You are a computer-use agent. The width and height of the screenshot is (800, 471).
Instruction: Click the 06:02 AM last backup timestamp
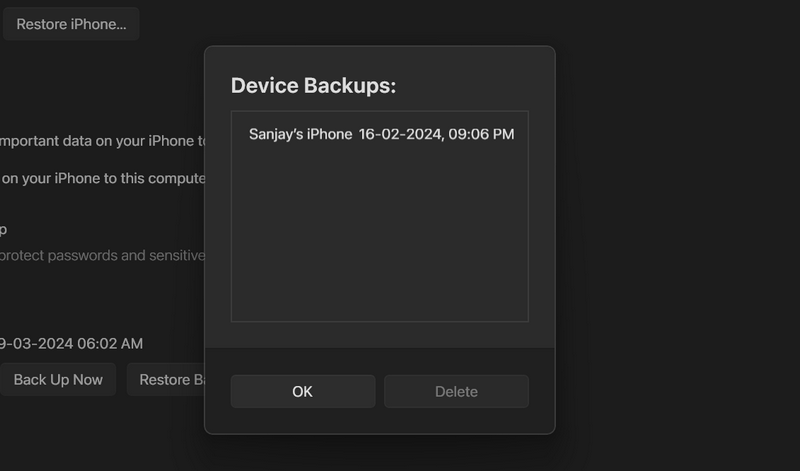click(x=110, y=343)
